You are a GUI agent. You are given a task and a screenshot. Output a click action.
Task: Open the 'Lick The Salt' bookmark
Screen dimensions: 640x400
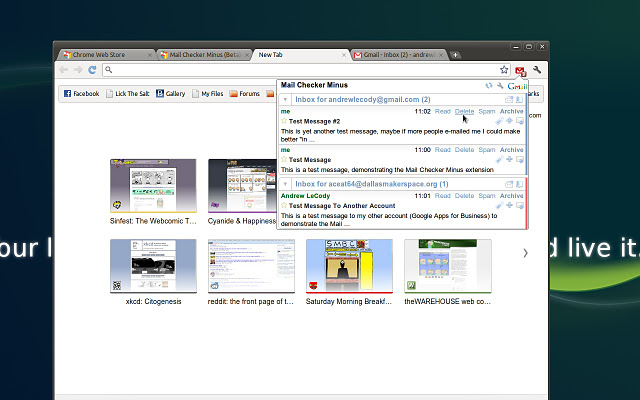[x=128, y=93]
